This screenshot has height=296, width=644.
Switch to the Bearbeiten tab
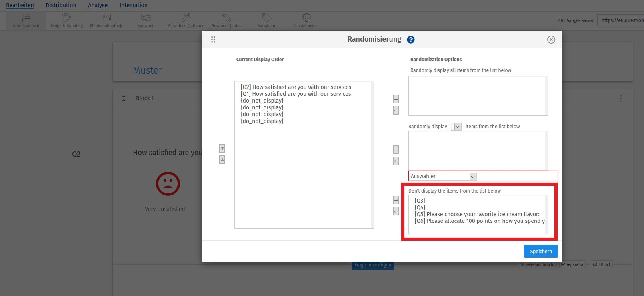20,5
